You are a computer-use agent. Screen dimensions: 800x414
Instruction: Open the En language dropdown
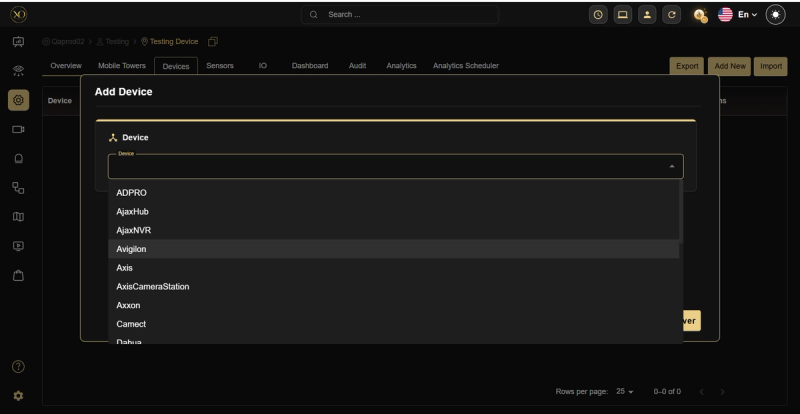coord(747,15)
